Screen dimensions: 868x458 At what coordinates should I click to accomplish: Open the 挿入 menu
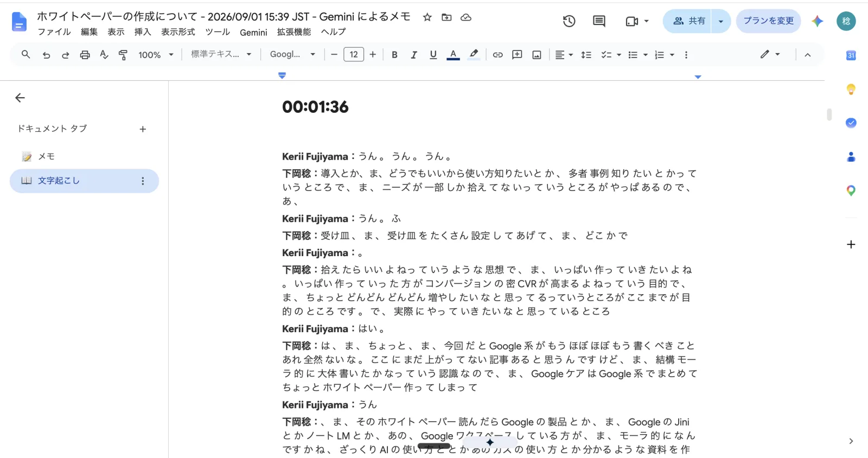143,32
